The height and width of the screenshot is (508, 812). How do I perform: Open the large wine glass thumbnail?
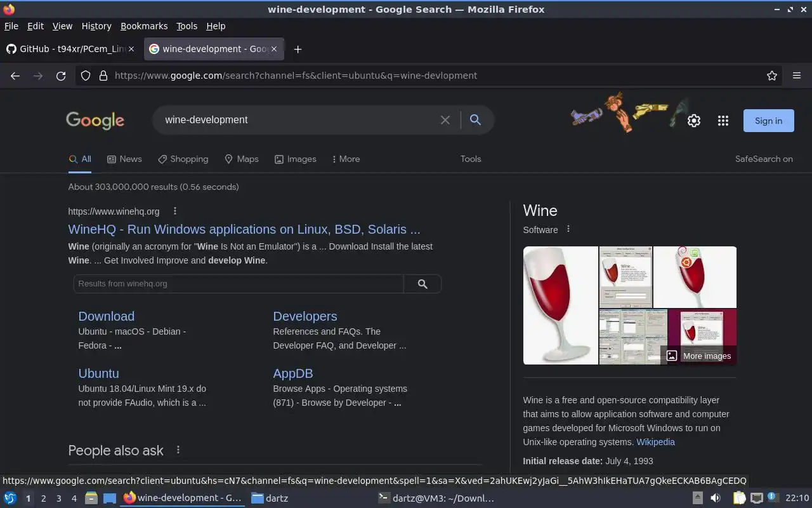point(560,305)
